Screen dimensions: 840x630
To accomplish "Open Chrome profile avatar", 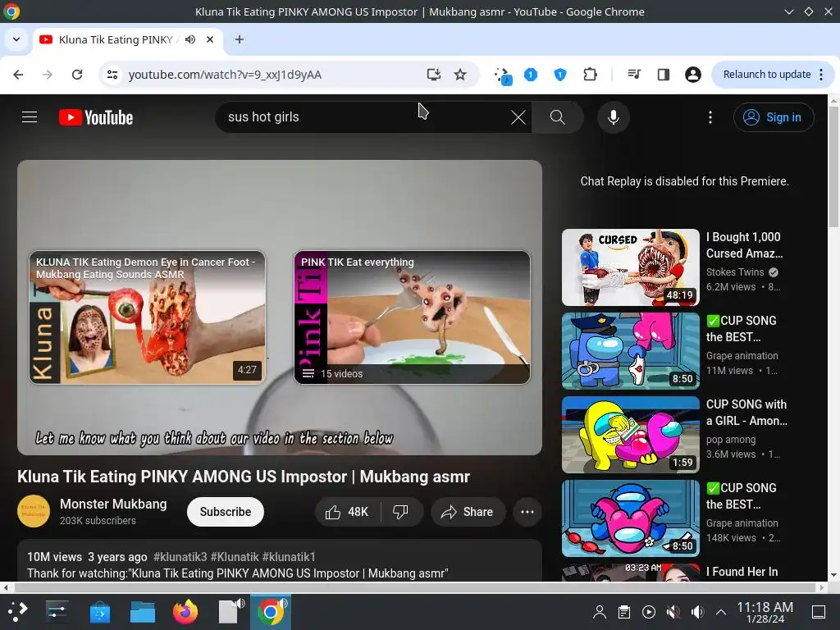I will click(692, 75).
